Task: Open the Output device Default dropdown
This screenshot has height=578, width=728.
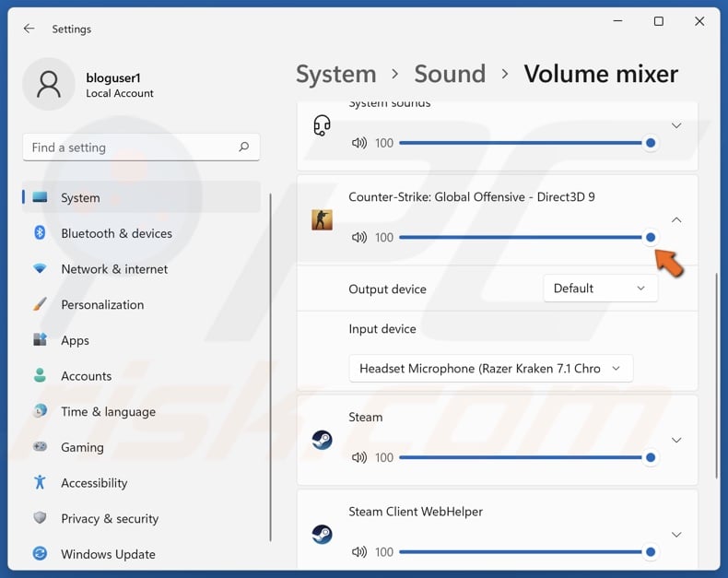Action: [x=600, y=288]
